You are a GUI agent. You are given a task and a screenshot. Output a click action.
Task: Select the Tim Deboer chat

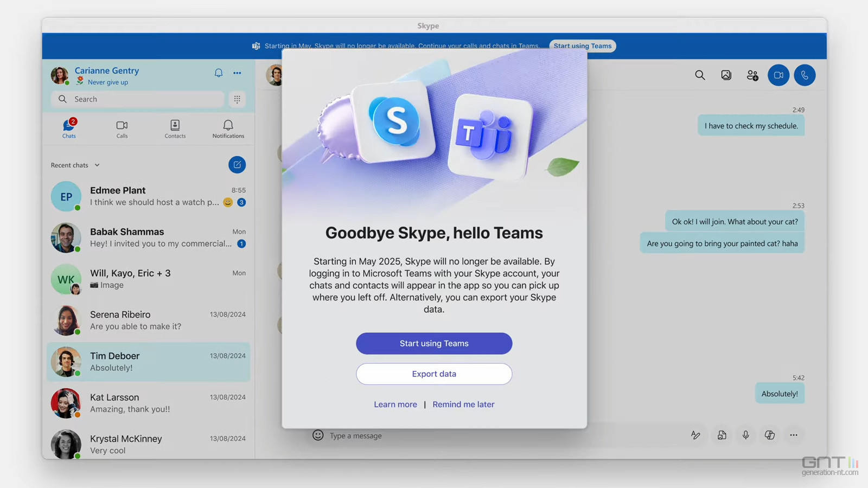(x=148, y=362)
